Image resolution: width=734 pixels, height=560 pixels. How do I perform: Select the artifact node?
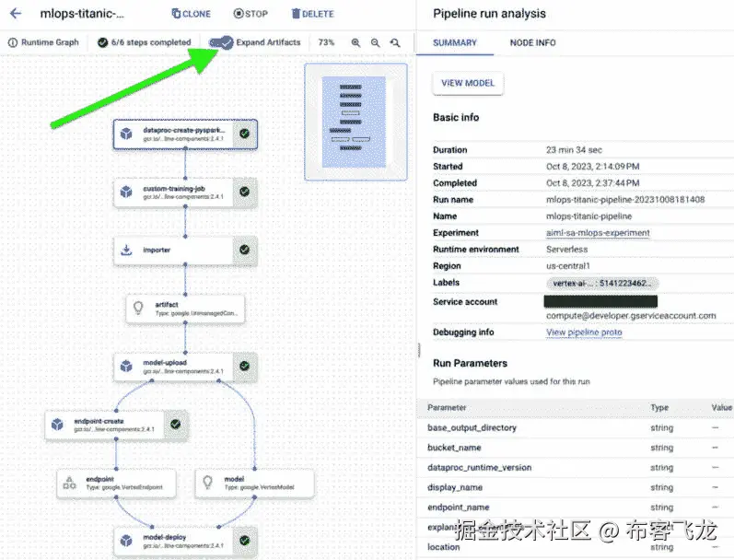point(185,309)
